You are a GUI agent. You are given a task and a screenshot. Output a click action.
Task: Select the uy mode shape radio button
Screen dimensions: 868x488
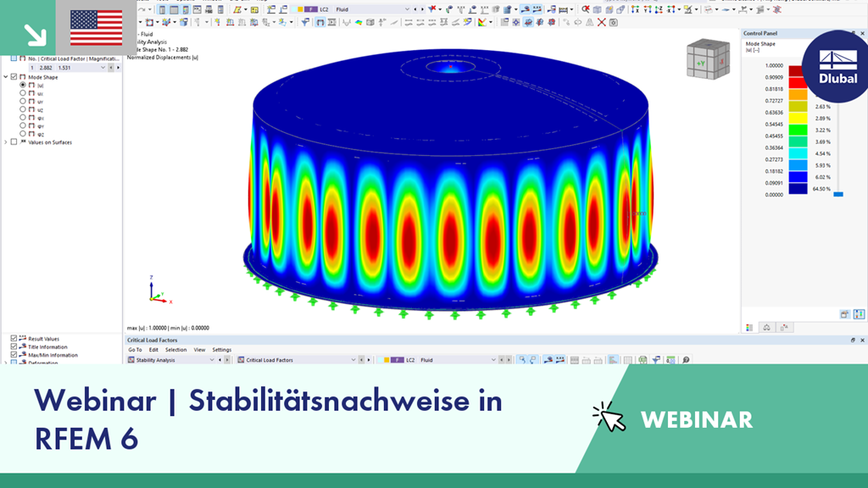23,102
